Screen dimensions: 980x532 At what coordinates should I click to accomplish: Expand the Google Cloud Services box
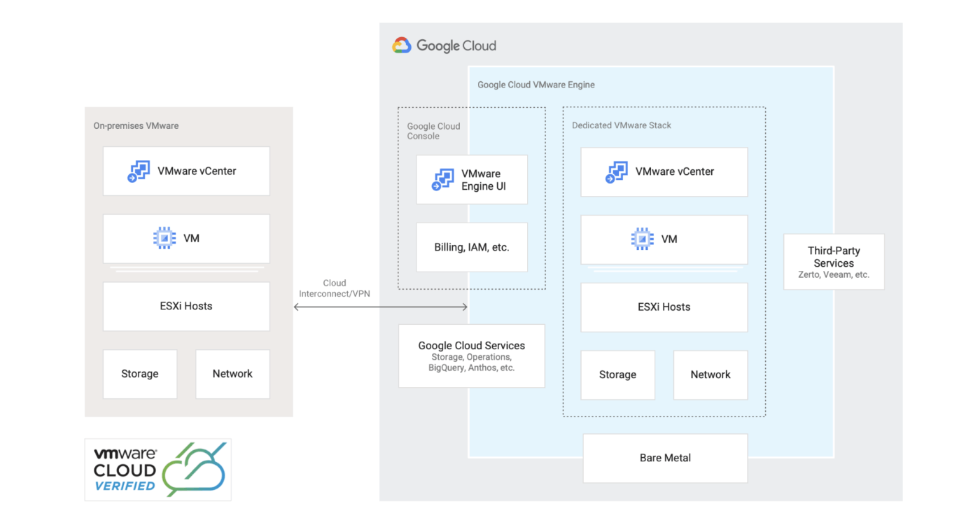point(471,356)
